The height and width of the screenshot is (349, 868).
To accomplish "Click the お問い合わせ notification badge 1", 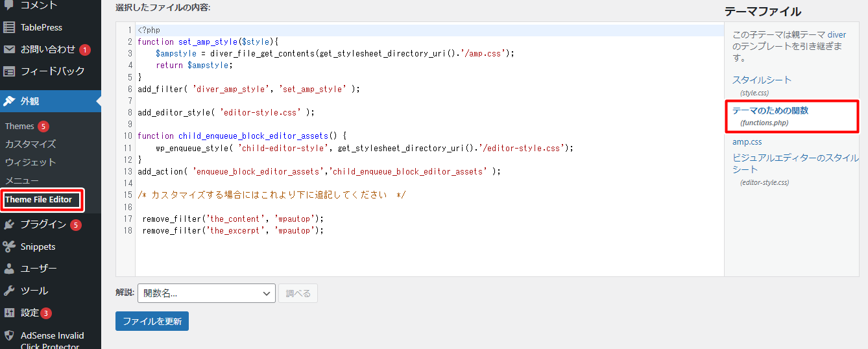I will tap(85, 50).
